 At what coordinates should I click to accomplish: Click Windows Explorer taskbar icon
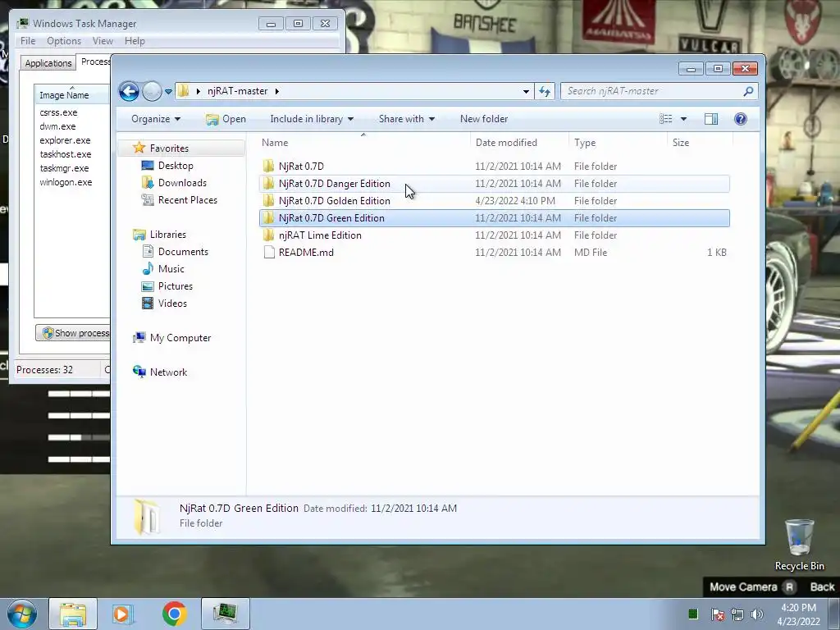tap(73, 614)
